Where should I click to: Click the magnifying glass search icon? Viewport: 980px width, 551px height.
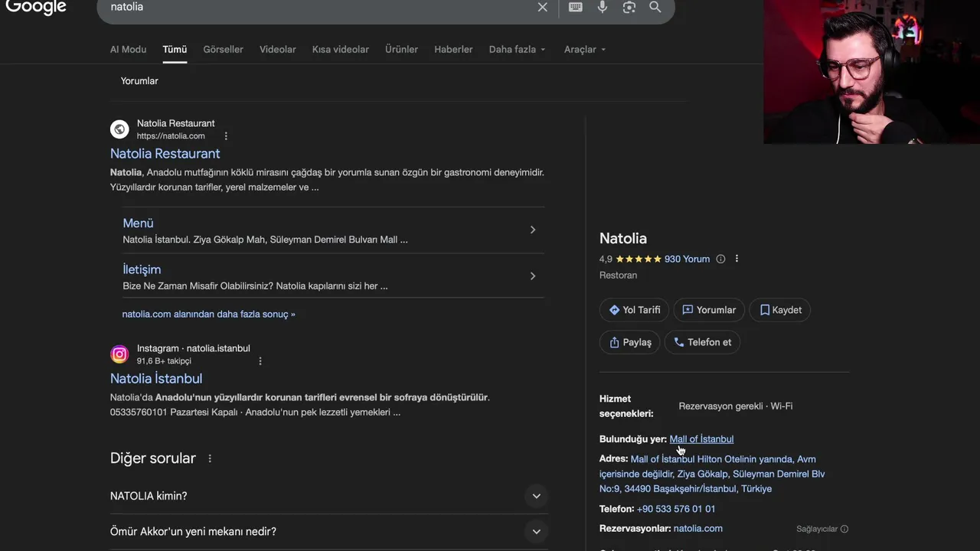pyautogui.click(x=655, y=7)
